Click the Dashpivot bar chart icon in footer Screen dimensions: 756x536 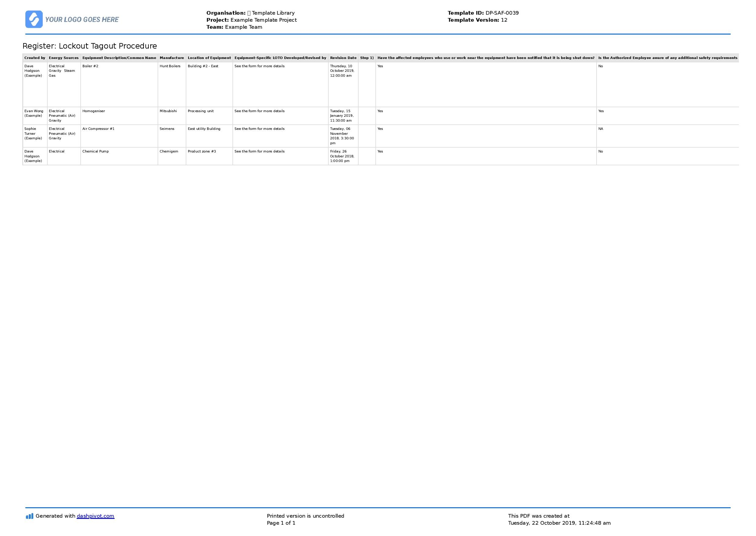[x=29, y=516]
